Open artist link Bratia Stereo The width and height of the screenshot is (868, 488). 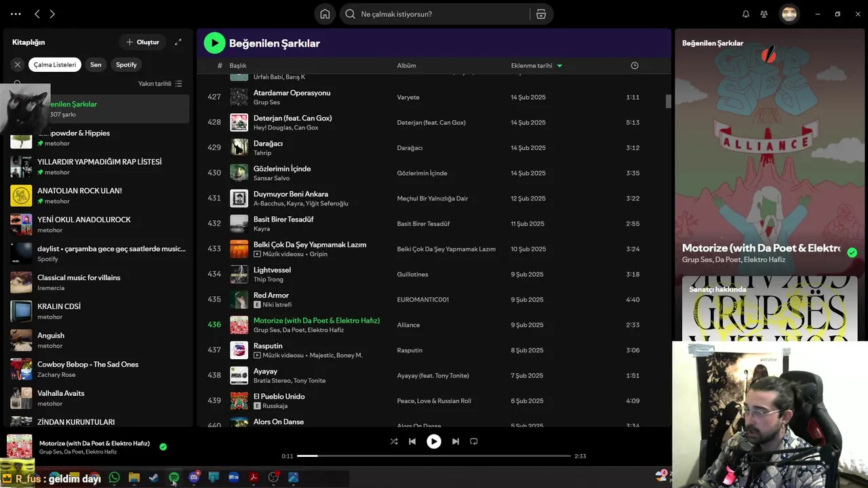[x=271, y=380]
